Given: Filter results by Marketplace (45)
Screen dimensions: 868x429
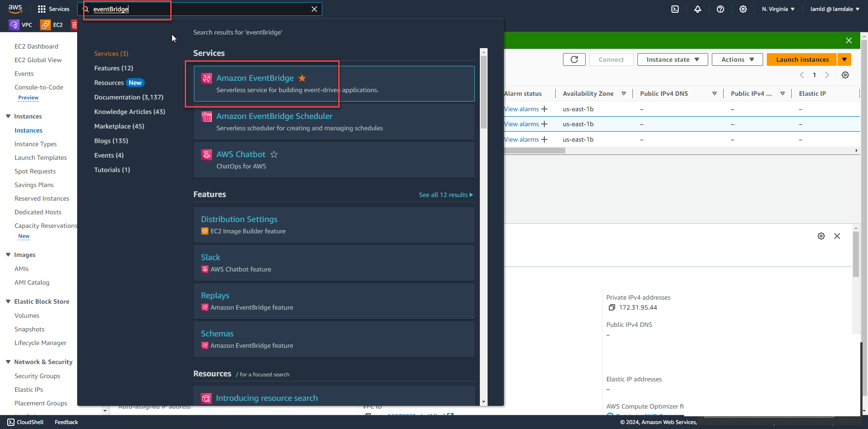Looking at the screenshot, I should (x=119, y=126).
